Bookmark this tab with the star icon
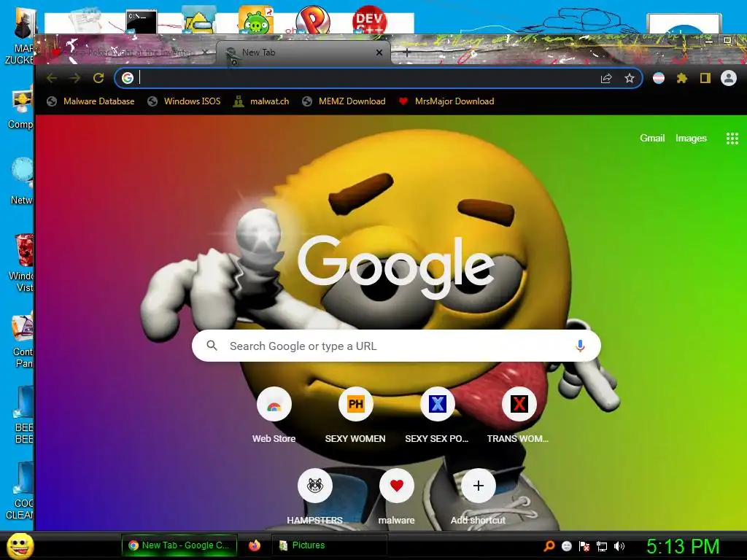The image size is (747, 560). click(630, 78)
